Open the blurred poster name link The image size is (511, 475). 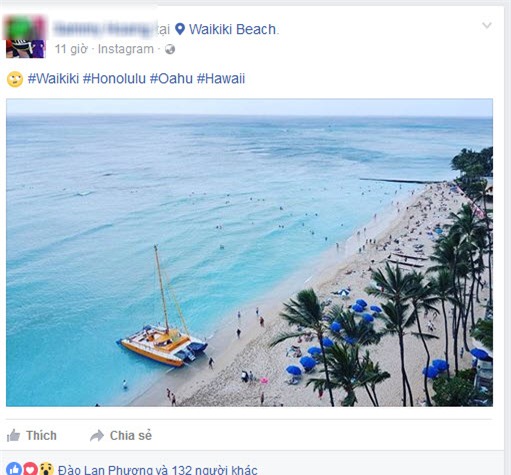tap(103, 29)
